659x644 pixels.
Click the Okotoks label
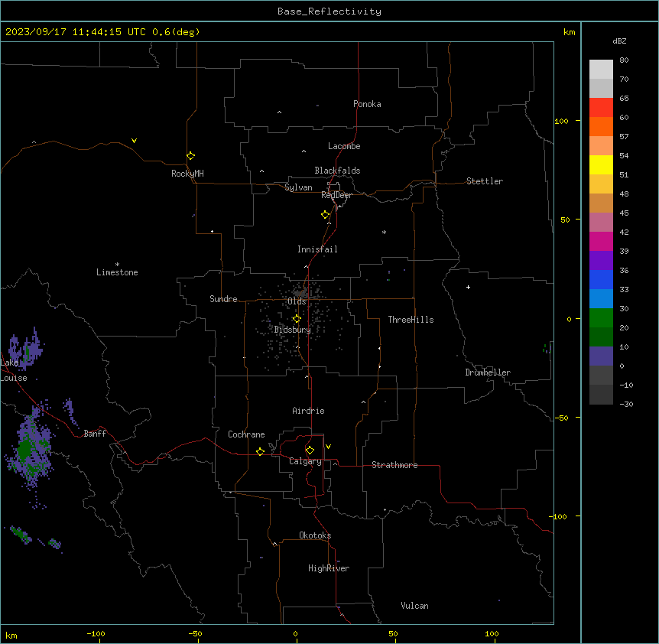tap(315, 535)
